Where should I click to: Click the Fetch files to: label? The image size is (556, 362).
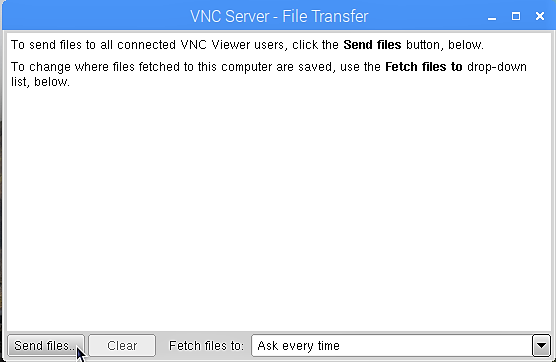pyautogui.click(x=206, y=345)
